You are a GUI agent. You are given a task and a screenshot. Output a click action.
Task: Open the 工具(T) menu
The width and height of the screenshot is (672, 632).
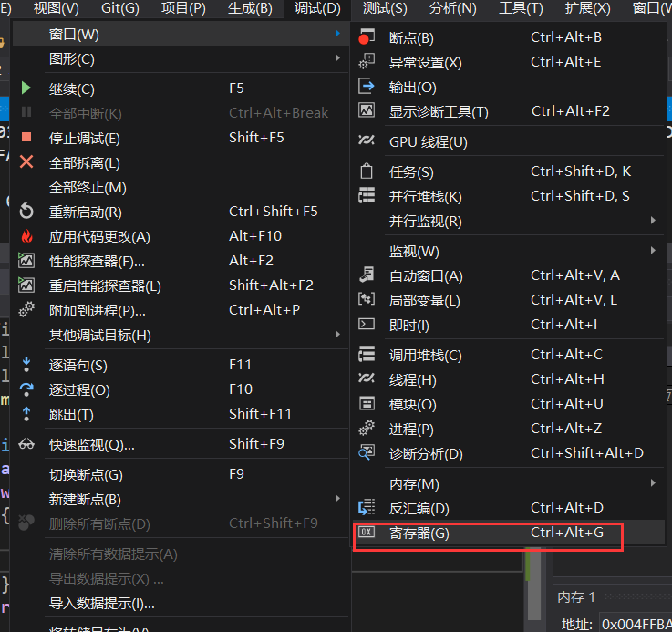(x=521, y=8)
